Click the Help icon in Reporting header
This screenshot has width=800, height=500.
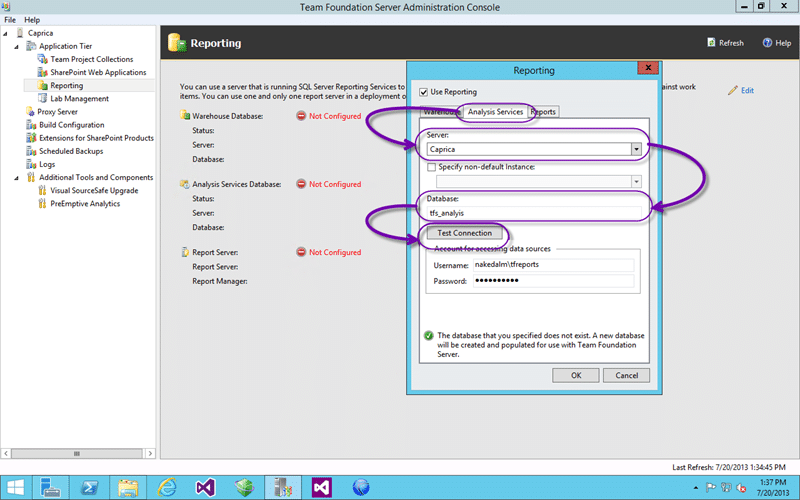[767, 42]
